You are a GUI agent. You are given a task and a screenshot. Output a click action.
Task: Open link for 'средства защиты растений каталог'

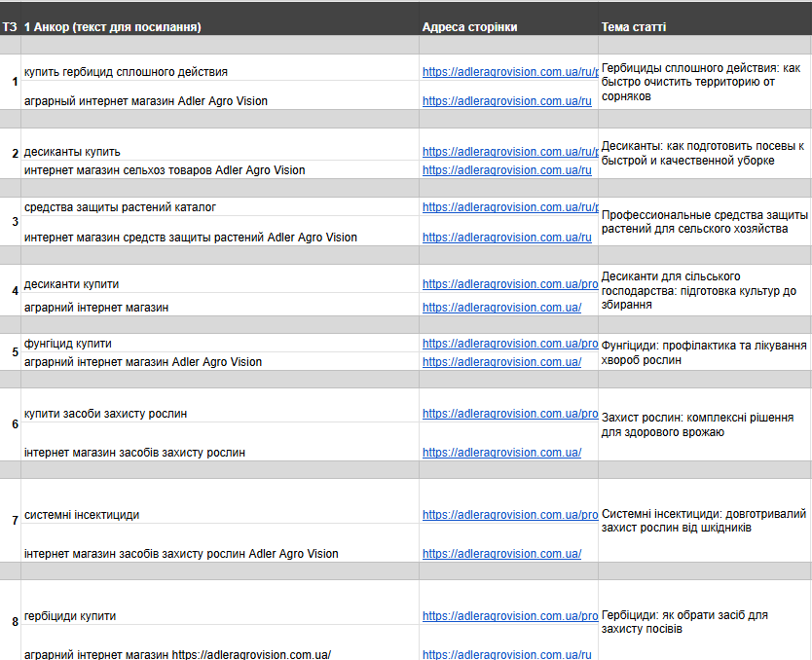pos(509,207)
